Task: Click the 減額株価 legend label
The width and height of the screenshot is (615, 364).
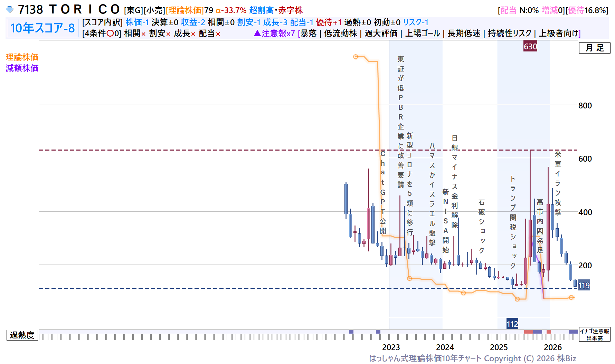Action: coord(22,68)
